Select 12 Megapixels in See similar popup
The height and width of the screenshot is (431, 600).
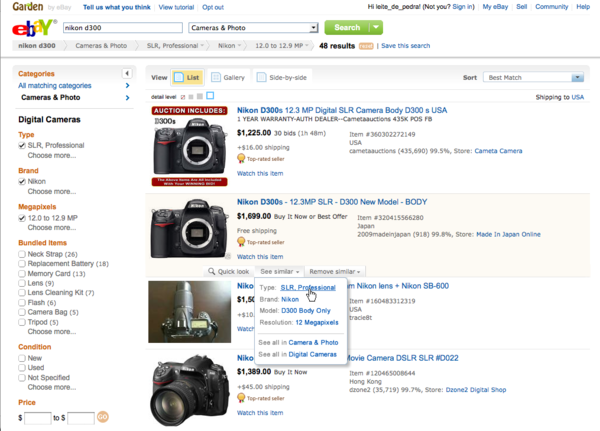tap(317, 322)
